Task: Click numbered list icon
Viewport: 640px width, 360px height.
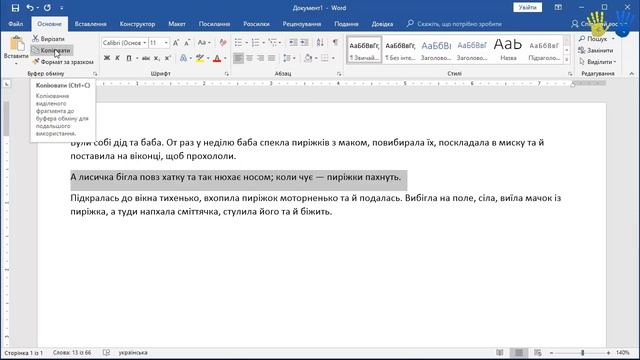Action: (256, 43)
